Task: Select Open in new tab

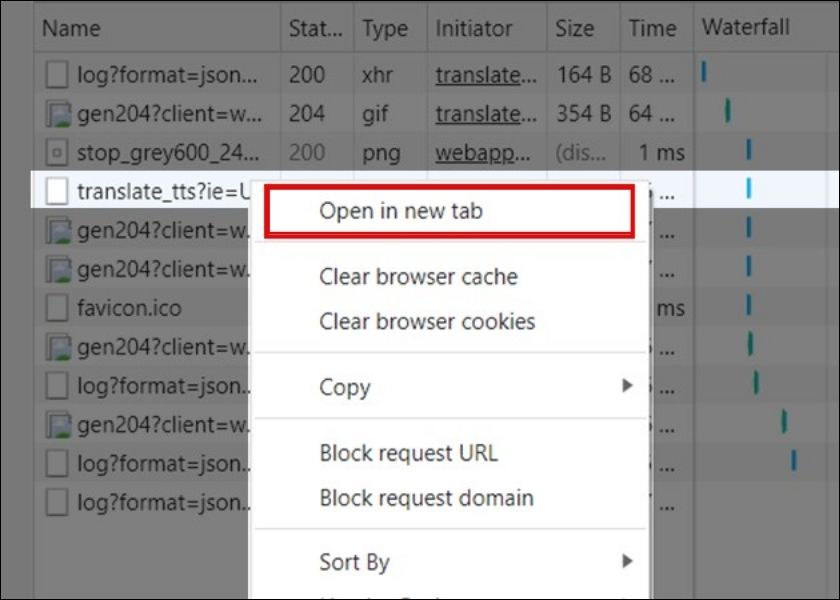Action: point(401,211)
